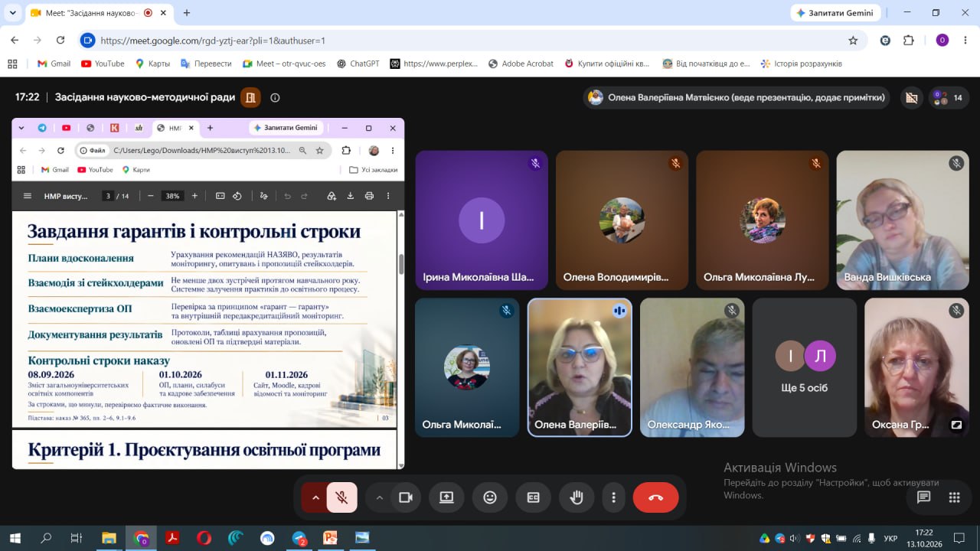Show meeting details info icon
Viewport: 980px width, 551px height.
click(275, 97)
